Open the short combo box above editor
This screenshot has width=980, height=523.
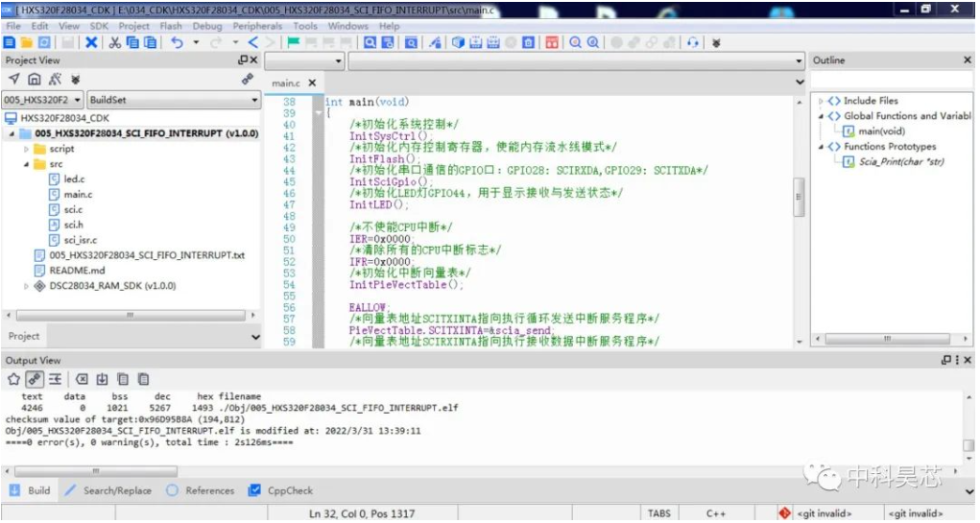pos(304,61)
